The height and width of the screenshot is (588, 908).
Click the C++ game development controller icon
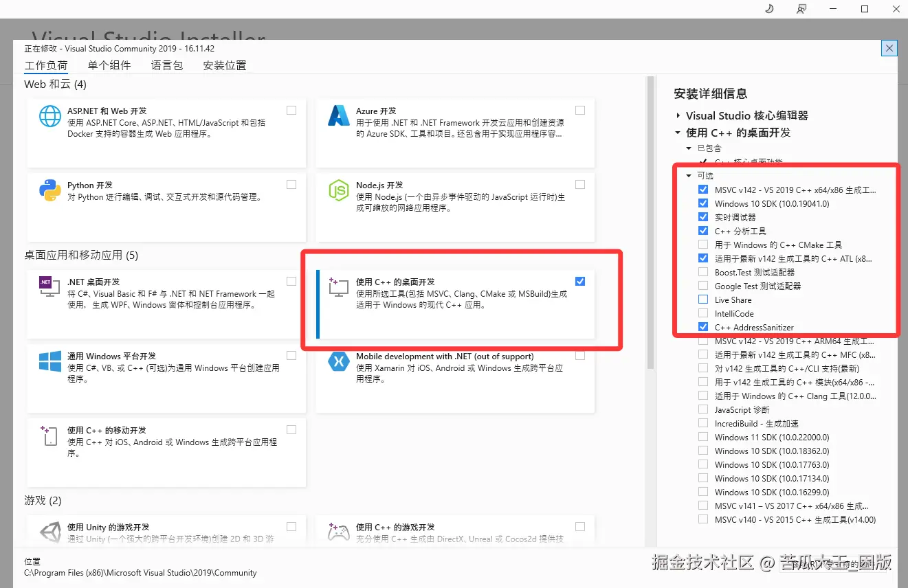[x=339, y=532]
